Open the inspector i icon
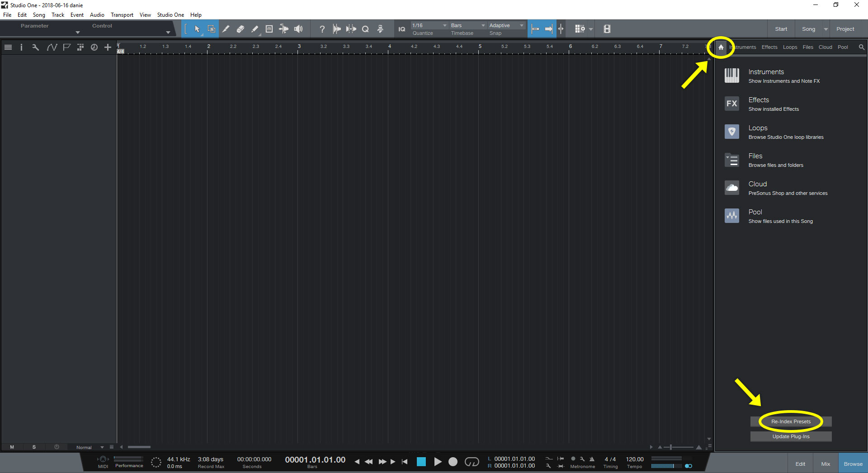This screenshot has width=868, height=473. 21,47
